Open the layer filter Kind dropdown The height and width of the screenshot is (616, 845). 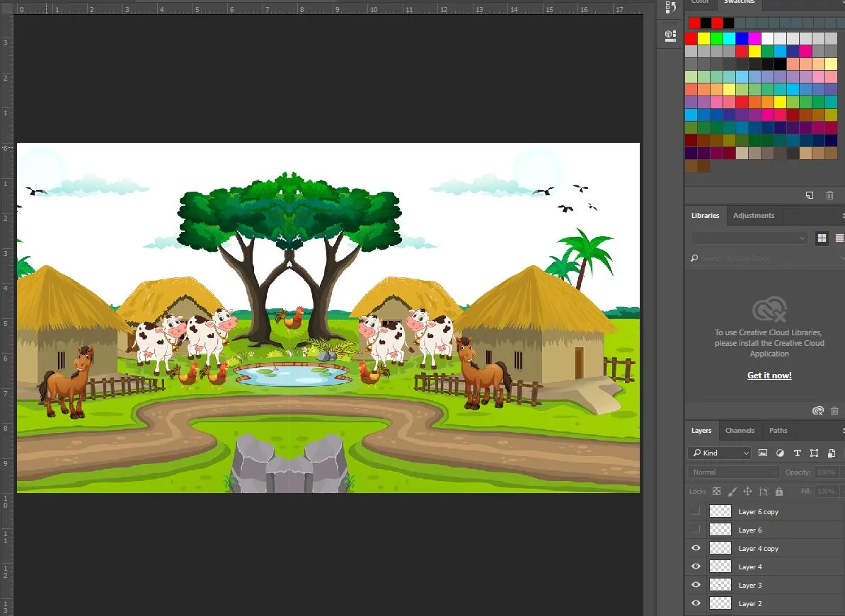[x=719, y=453]
